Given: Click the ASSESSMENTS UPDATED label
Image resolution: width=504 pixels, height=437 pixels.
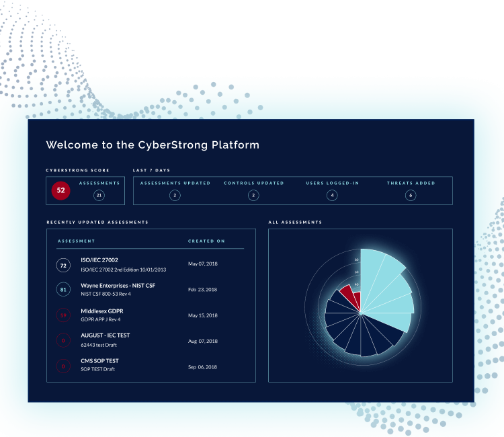Looking at the screenshot, I should 175,183.
